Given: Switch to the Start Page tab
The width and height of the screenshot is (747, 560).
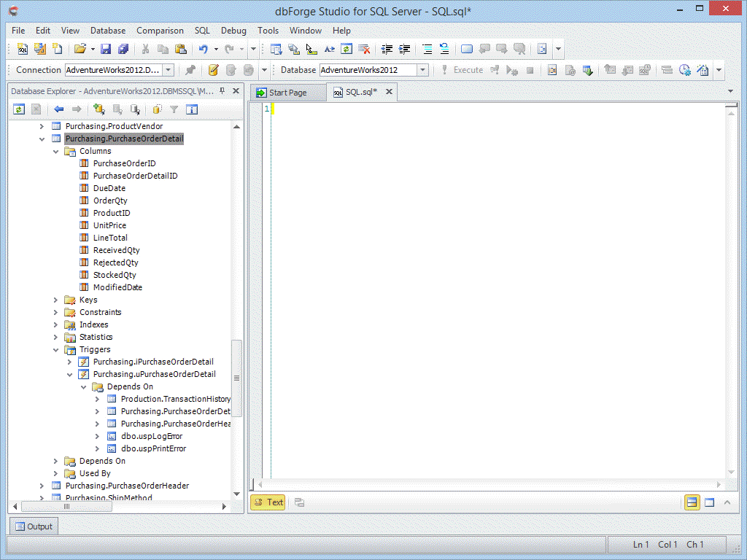Looking at the screenshot, I should (287, 93).
